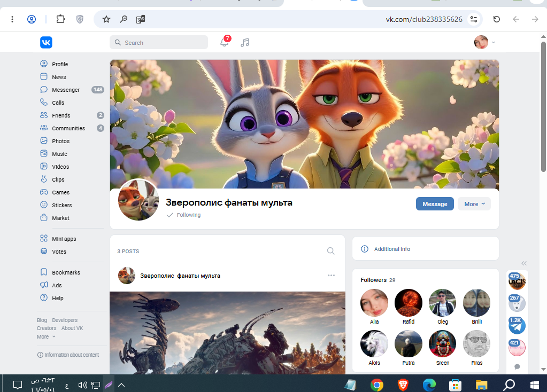Open the chat with 267 badge

(517, 303)
